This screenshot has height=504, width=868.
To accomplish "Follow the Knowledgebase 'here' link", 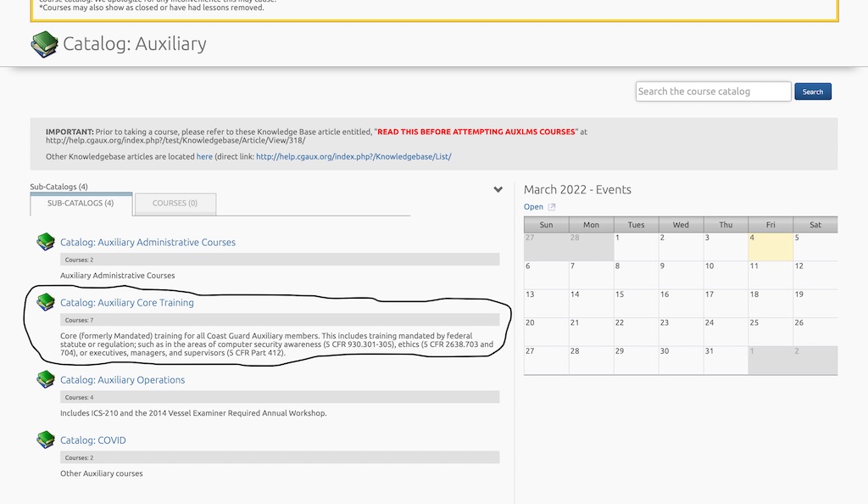I will 204,157.
